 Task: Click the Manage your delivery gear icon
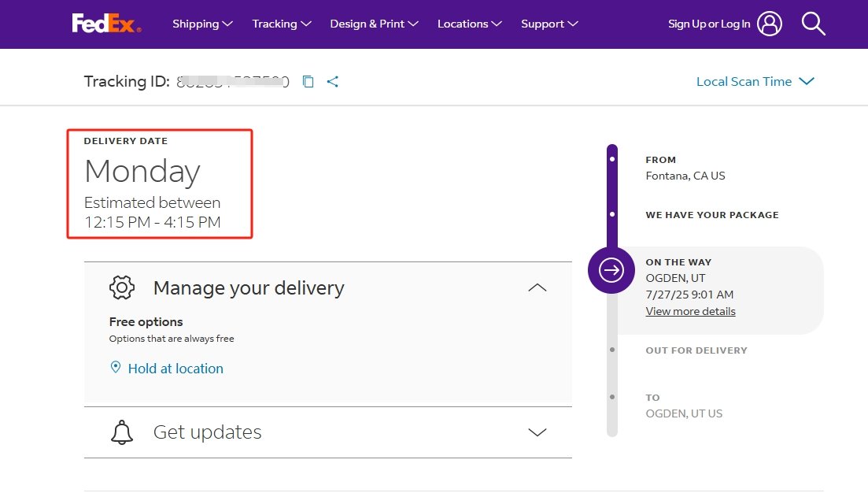click(x=122, y=287)
